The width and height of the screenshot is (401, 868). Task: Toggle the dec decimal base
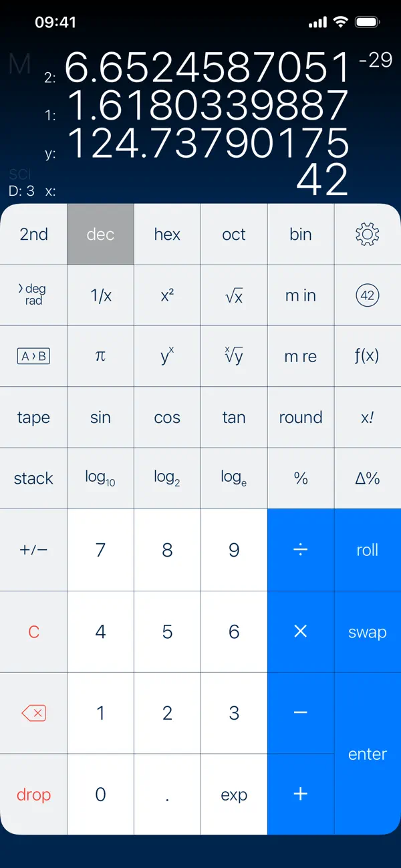(100, 234)
